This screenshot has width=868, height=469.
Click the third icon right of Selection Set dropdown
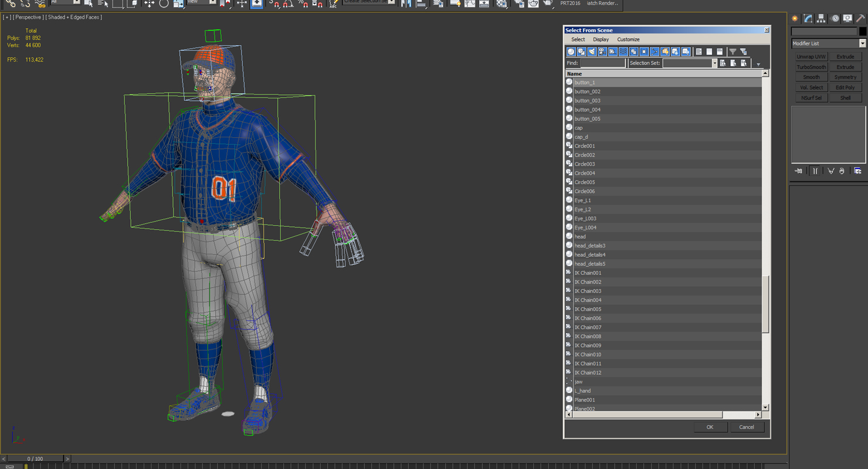(x=744, y=63)
